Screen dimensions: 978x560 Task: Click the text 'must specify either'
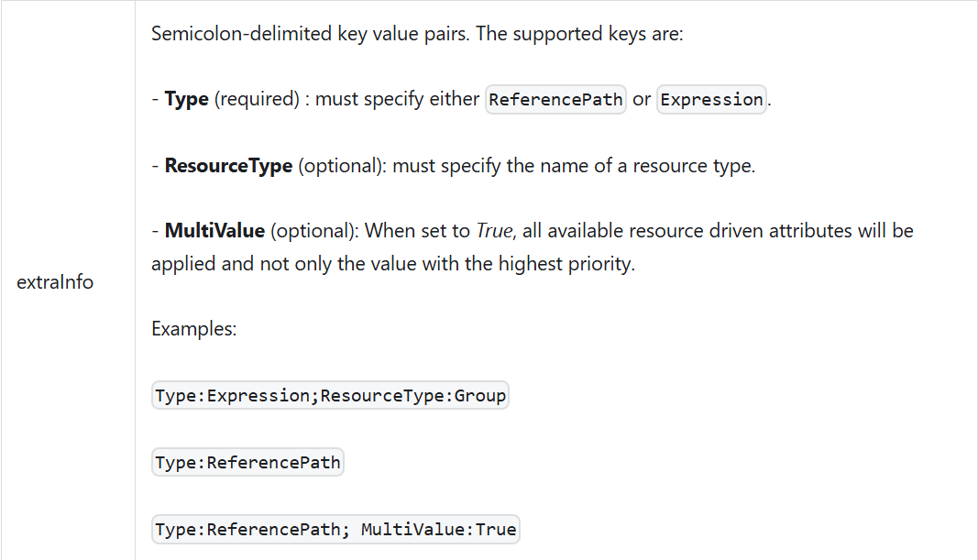[x=397, y=99]
